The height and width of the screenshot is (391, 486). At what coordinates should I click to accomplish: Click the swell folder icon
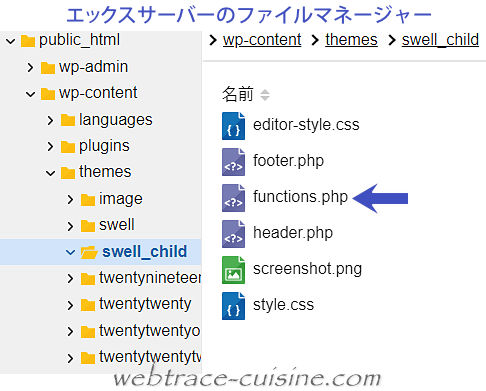click(88, 226)
